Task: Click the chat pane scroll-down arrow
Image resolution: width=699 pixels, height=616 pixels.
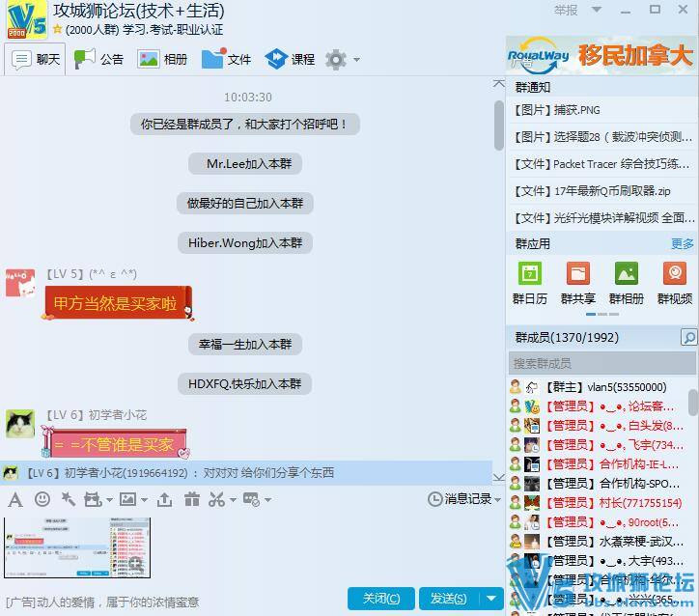Action: [499, 477]
